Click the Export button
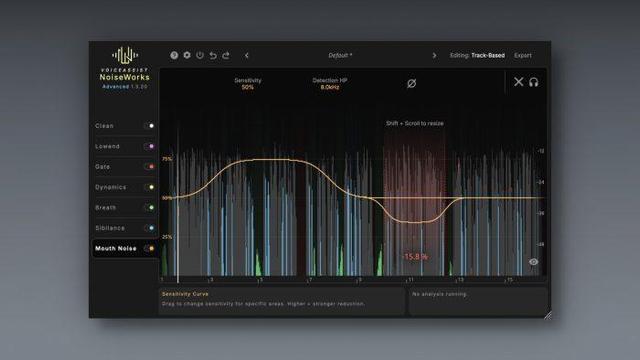640x360 pixels. (523, 55)
